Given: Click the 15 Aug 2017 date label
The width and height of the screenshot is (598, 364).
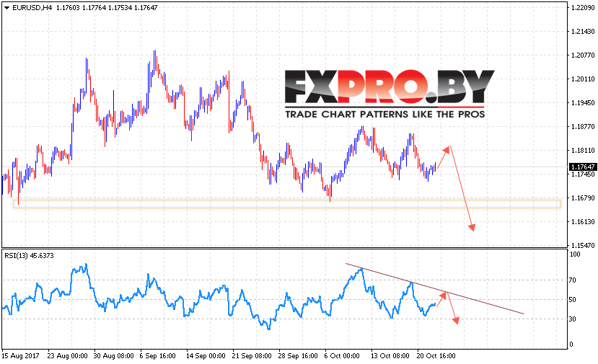Looking at the screenshot, I should click(21, 356).
